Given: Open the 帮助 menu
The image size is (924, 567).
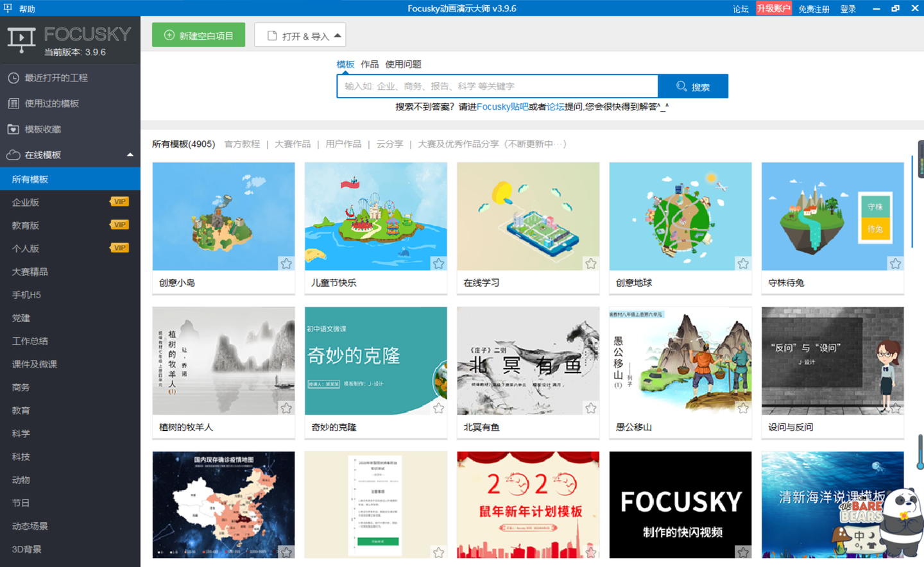Looking at the screenshot, I should [27, 9].
